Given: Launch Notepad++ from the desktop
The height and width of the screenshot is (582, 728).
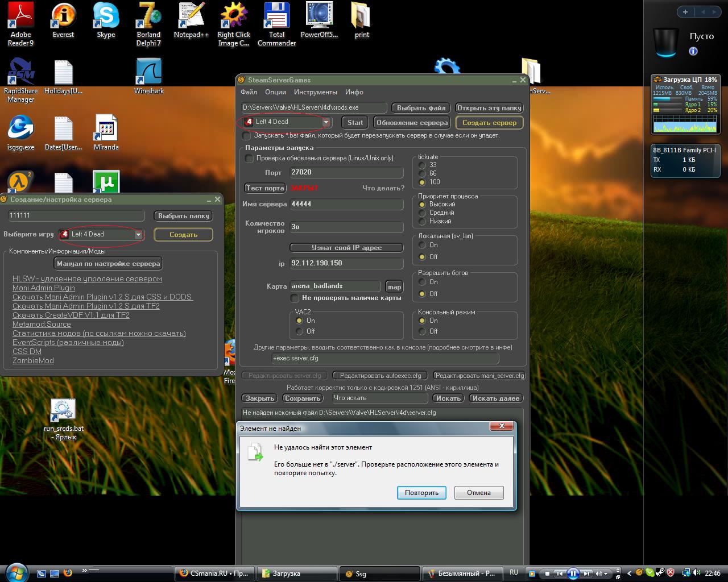Looking at the screenshot, I should coord(191,17).
